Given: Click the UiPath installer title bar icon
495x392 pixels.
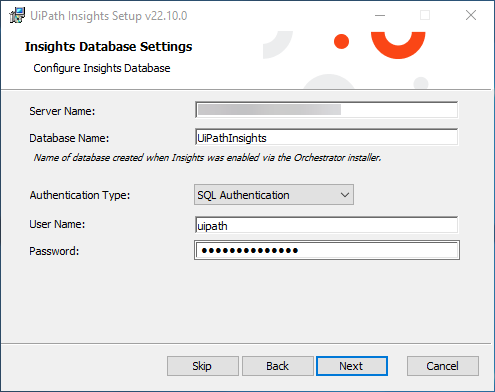Looking at the screenshot, I should [x=17, y=15].
